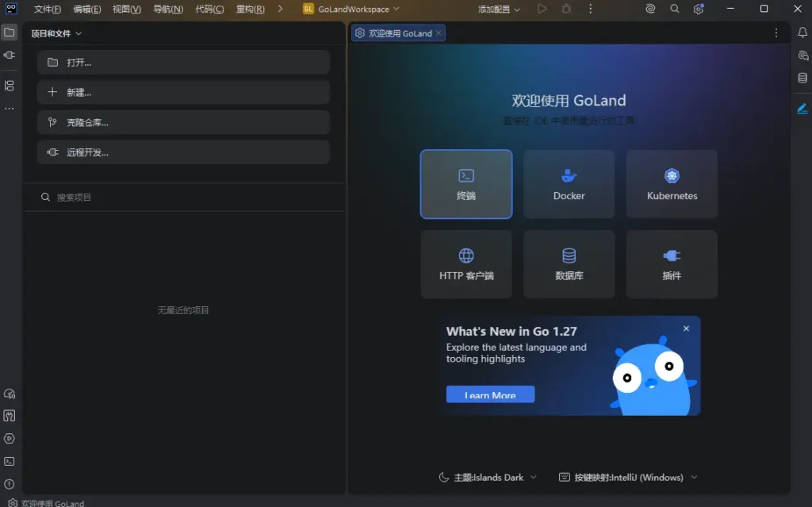
Task: Select the 欢迎使用 GoLand editor tab
Action: coord(399,33)
